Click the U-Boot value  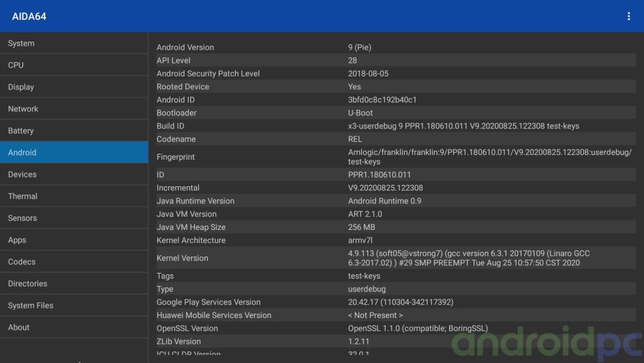(361, 113)
